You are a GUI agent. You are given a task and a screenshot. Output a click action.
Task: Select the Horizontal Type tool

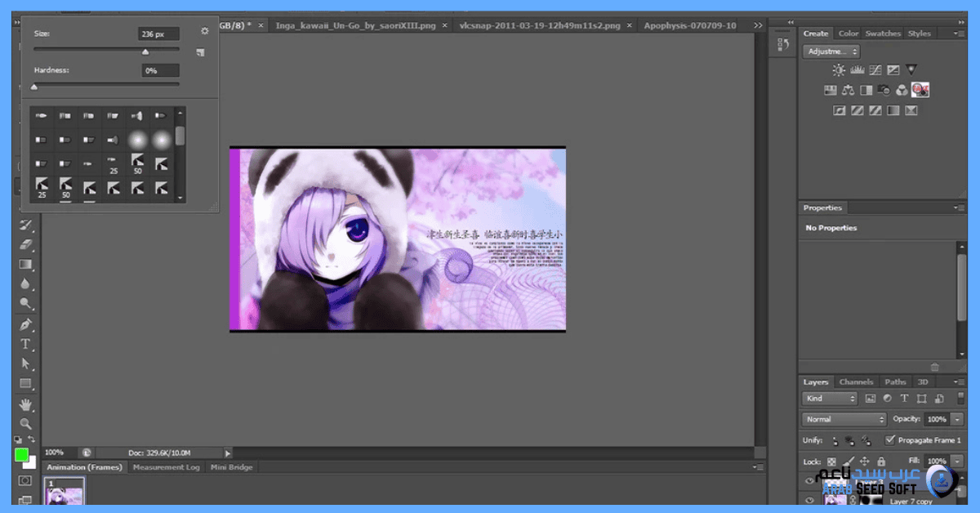tap(25, 344)
